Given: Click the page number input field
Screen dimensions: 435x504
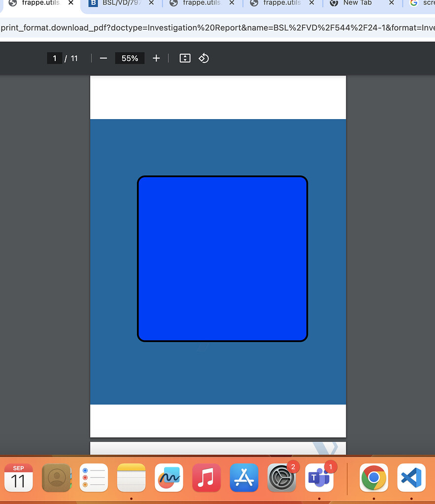Looking at the screenshot, I should (x=55, y=58).
